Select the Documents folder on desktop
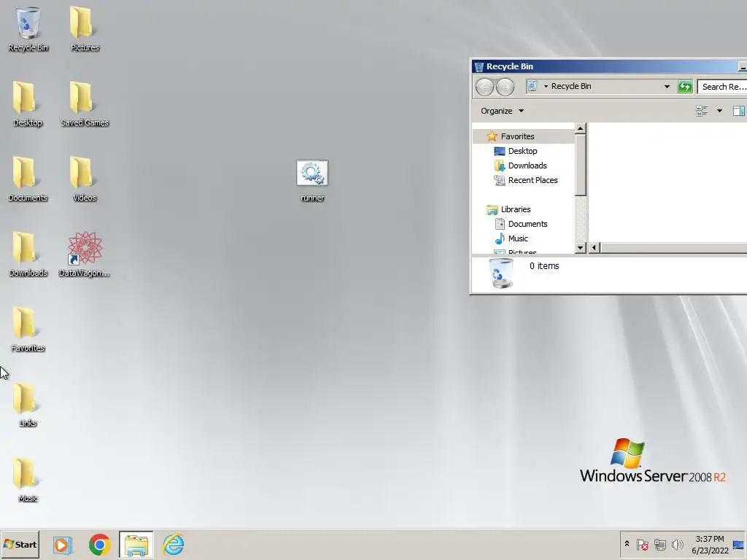The height and width of the screenshot is (560, 747). pyautogui.click(x=28, y=179)
